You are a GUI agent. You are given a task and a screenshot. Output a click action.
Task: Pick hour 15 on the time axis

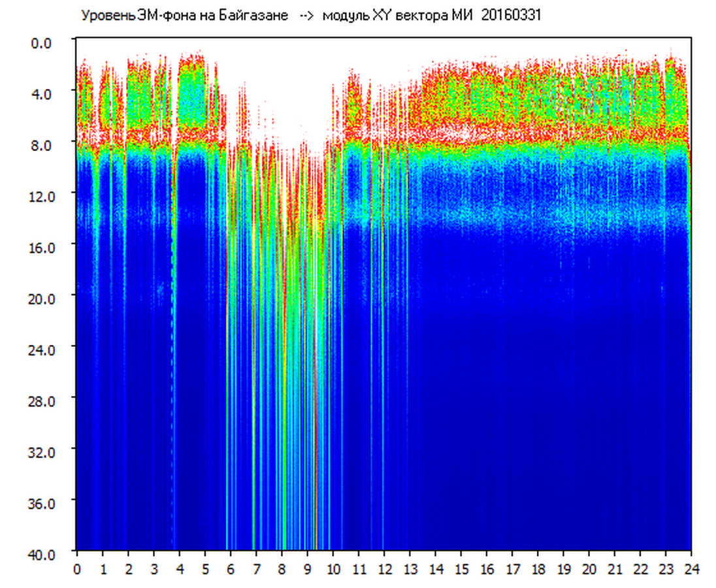[461, 569]
